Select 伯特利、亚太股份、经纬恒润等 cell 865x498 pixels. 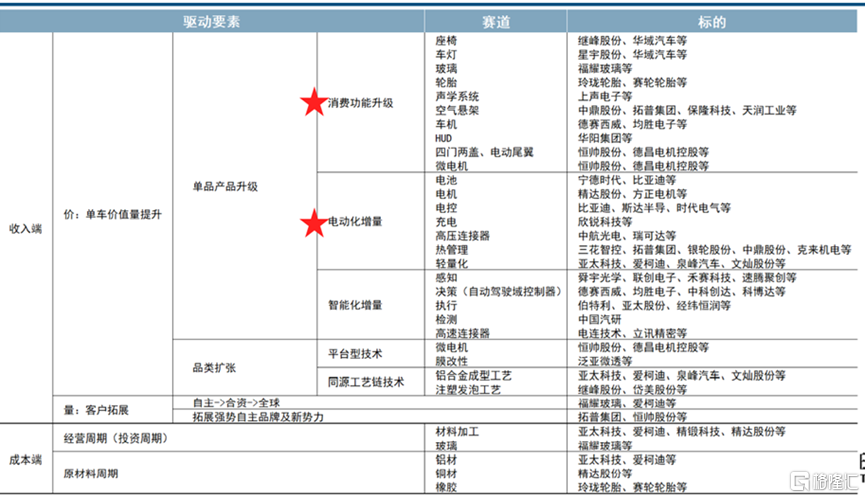654,306
